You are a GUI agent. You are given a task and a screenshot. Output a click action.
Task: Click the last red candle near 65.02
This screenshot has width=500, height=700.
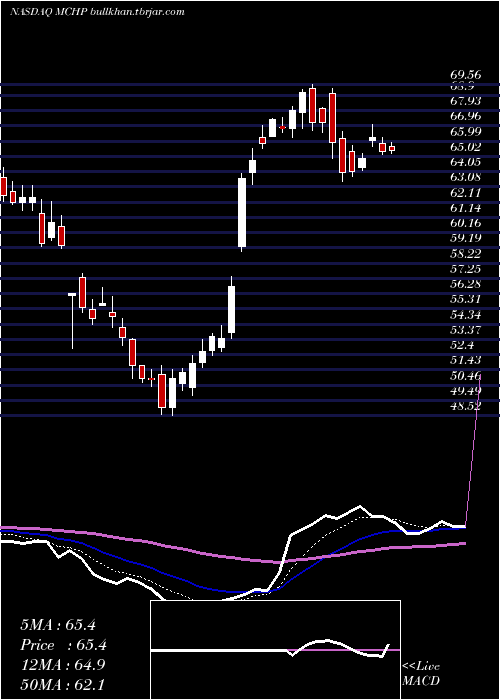[392, 148]
